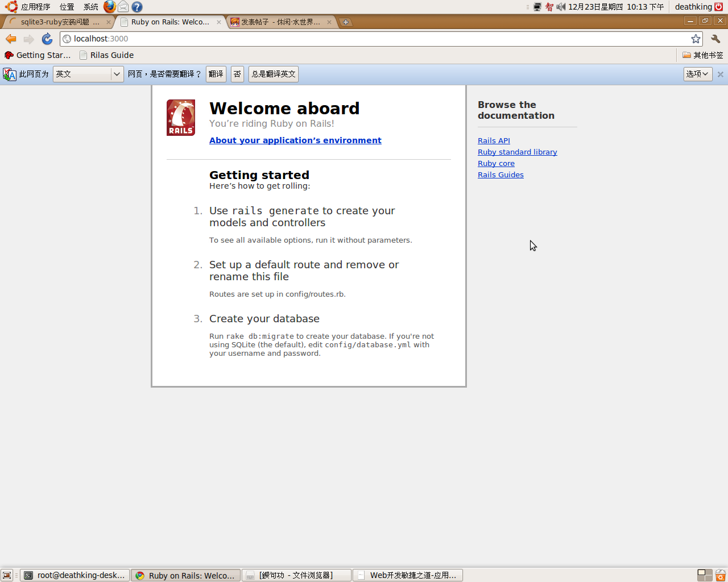The height and width of the screenshot is (582, 728).
Task: Open the 选项 options dropdown
Action: point(698,74)
